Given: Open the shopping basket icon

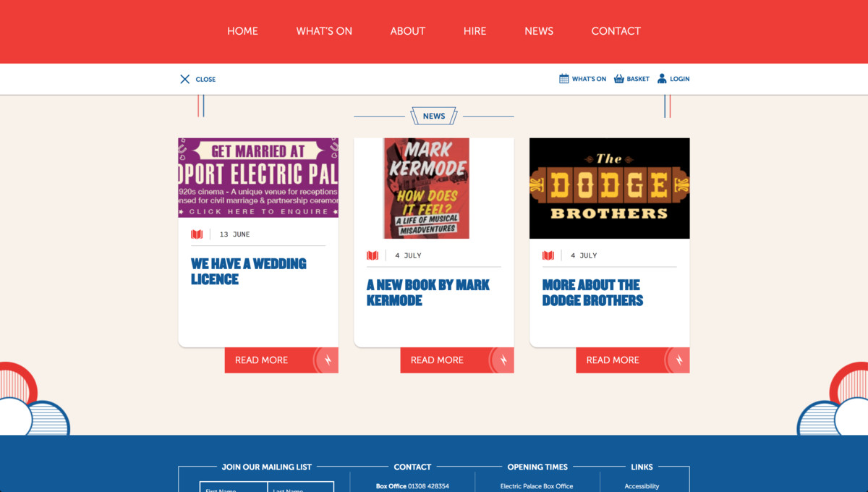Looking at the screenshot, I should click(x=619, y=79).
